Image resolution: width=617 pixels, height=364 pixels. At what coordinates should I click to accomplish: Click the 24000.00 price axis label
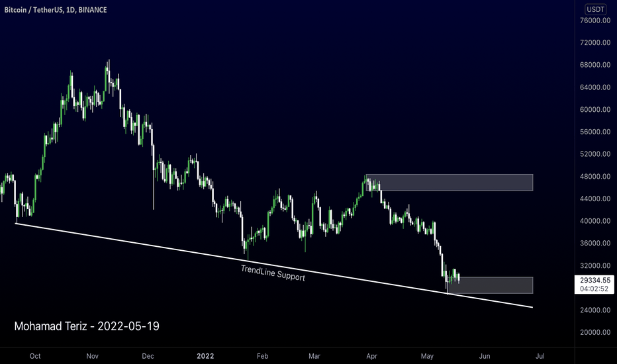(595, 310)
